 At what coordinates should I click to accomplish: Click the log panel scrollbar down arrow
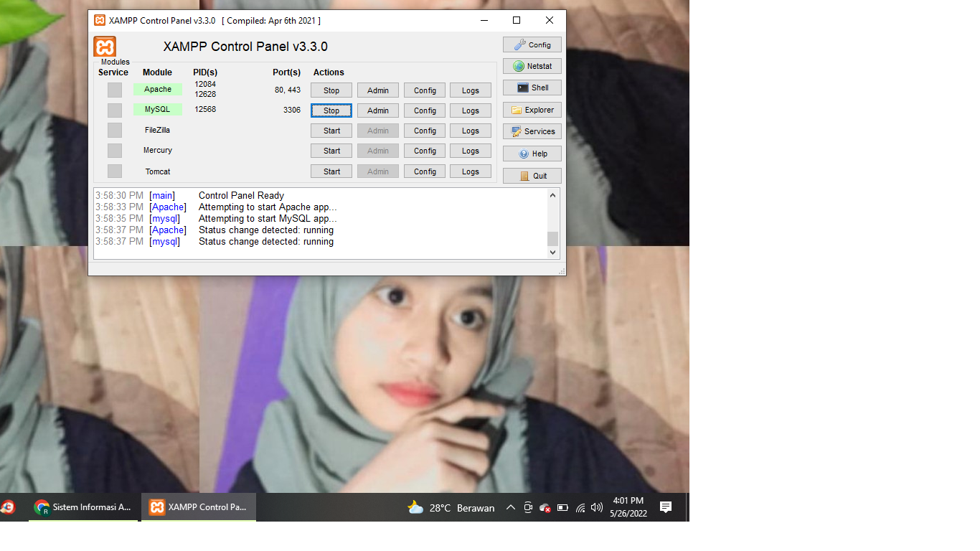[552, 253]
